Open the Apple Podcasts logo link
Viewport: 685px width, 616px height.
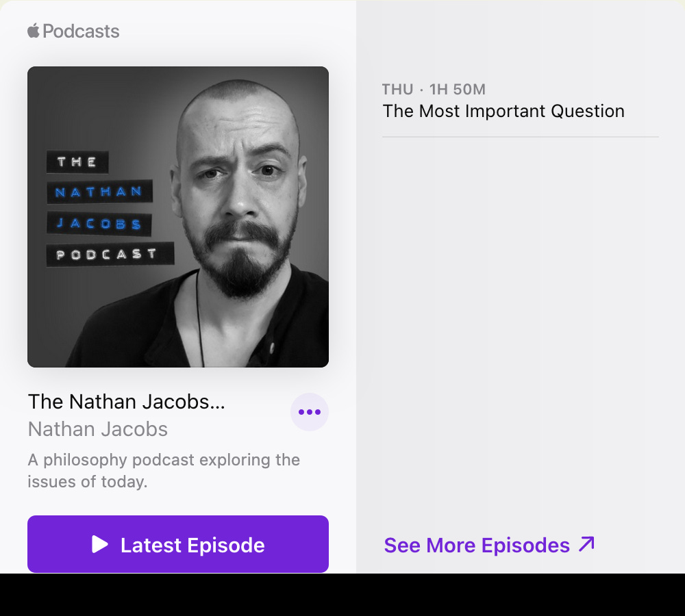(73, 31)
